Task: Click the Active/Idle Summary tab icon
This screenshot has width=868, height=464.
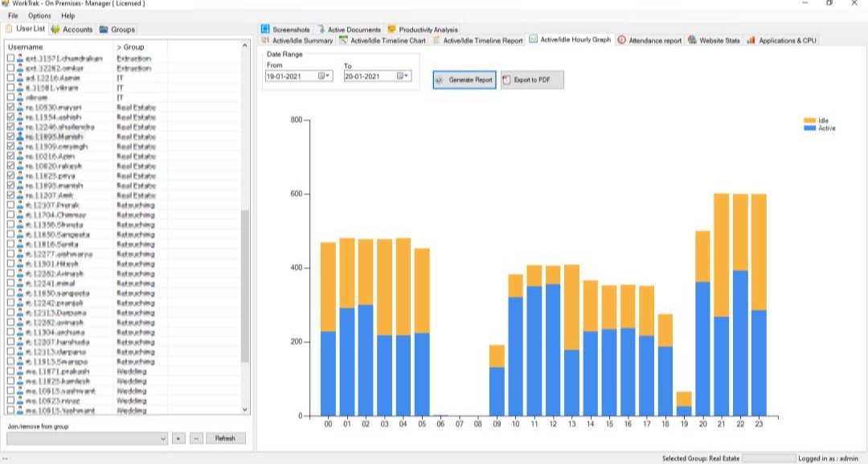Action: tap(265, 40)
